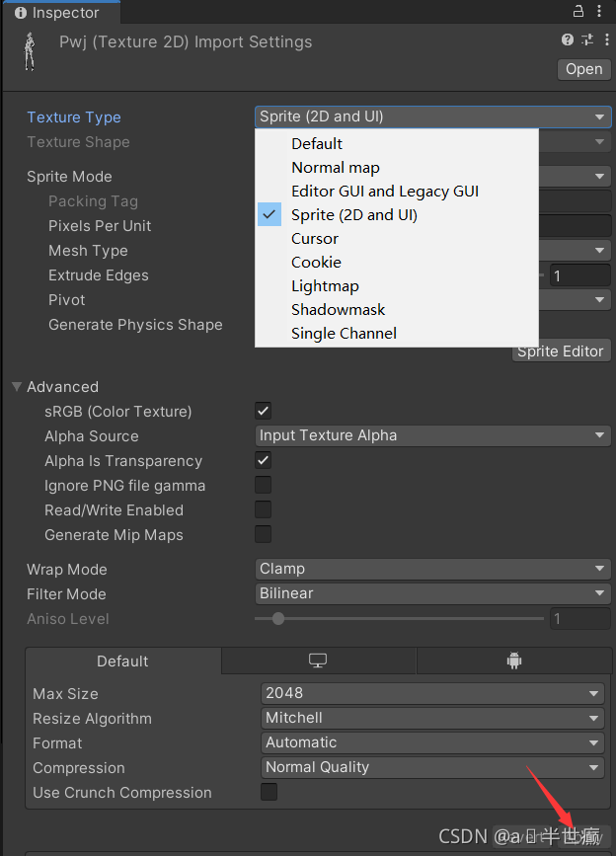Click the Extrude Edges value field
616x856 pixels.
coord(580,275)
